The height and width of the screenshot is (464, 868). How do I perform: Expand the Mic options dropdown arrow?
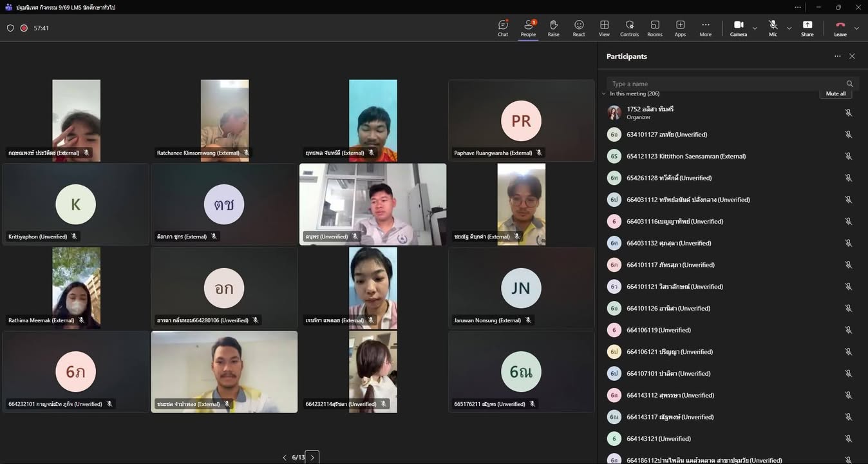pos(789,28)
